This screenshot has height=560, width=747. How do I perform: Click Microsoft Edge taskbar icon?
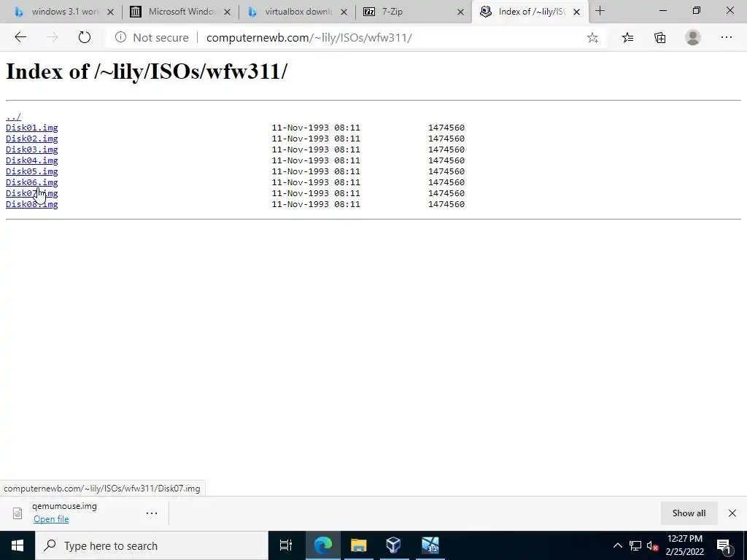point(323,545)
